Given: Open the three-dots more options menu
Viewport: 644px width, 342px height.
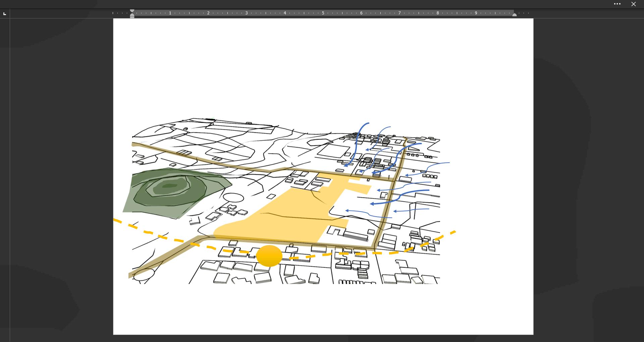Looking at the screenshot, I should coord(617,4).
